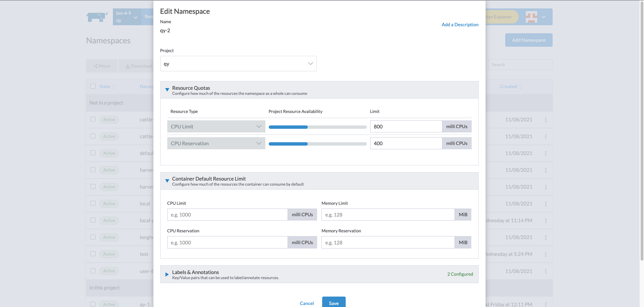Cancel editing the namespace
The height and width of the screenshot is (307, 644).
click(307, 303)
